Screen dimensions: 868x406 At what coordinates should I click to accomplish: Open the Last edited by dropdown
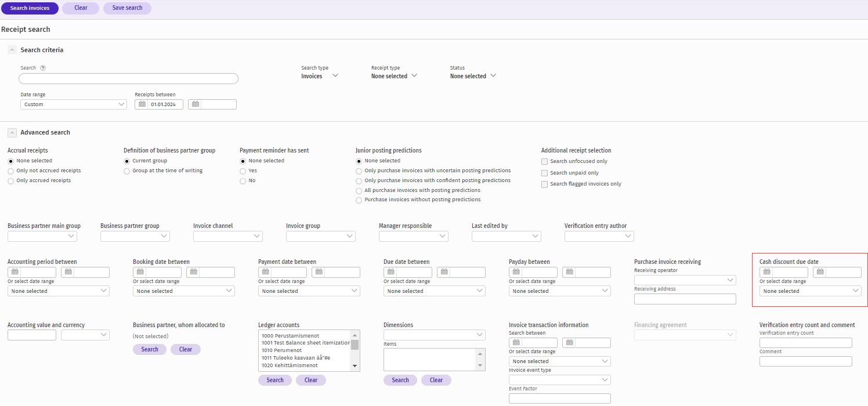507,236
